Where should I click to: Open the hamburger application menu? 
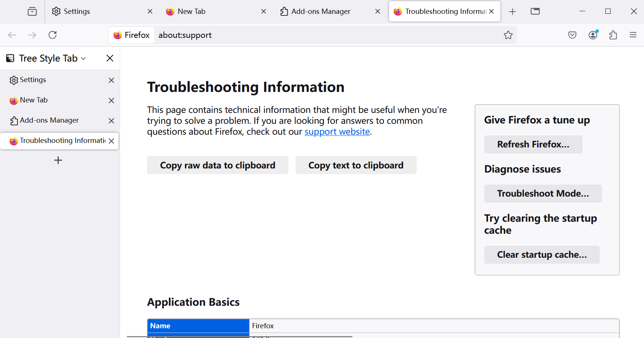click(x=633, y=35)
